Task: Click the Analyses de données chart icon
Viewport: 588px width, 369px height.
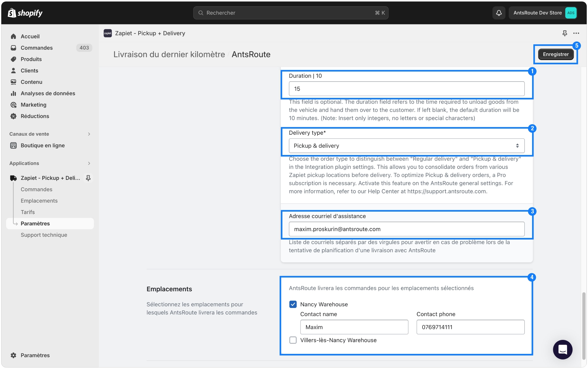Action: [x=13, y=93]
